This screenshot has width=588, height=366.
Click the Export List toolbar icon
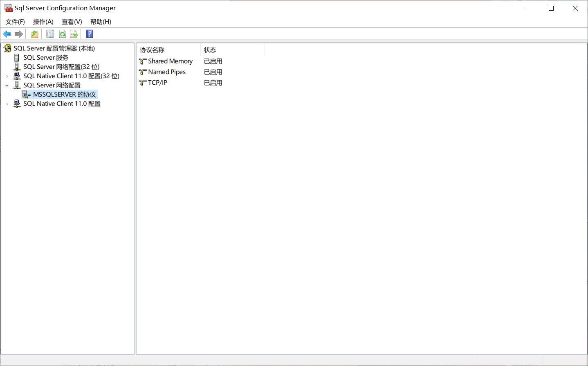(x=74, y=34)
